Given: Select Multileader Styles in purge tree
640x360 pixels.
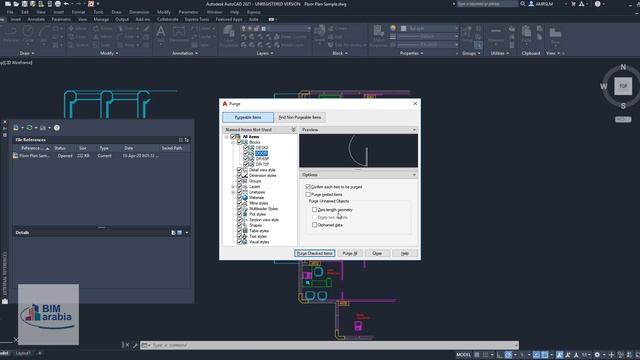Looking at the screenshot, I should click(x=263, y=209).
